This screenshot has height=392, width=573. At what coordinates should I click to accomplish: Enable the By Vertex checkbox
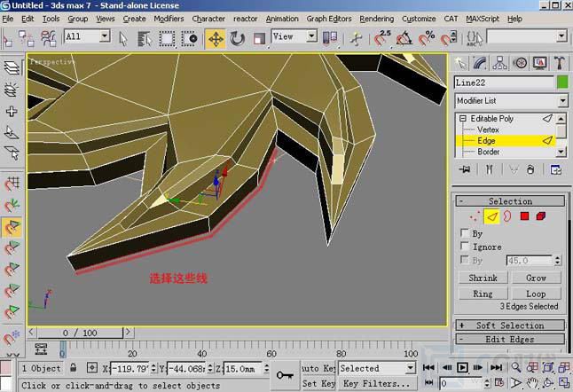466,233
